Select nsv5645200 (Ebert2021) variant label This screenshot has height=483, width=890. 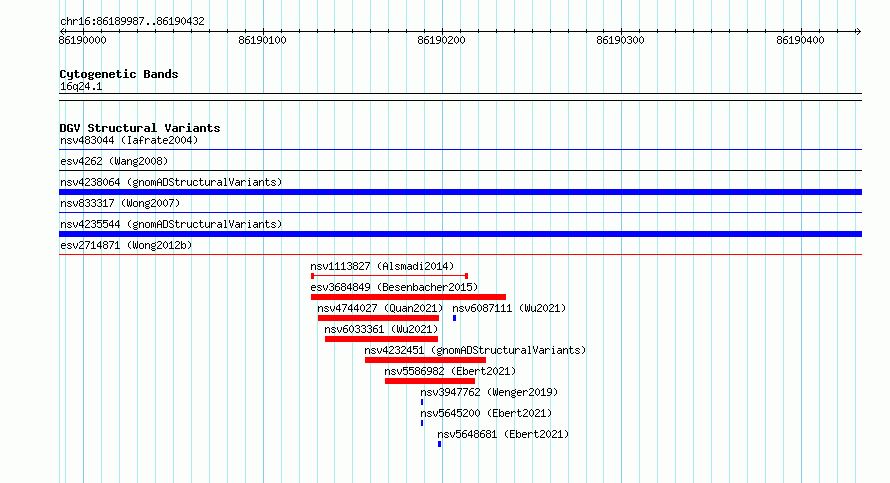pos(486,413)
